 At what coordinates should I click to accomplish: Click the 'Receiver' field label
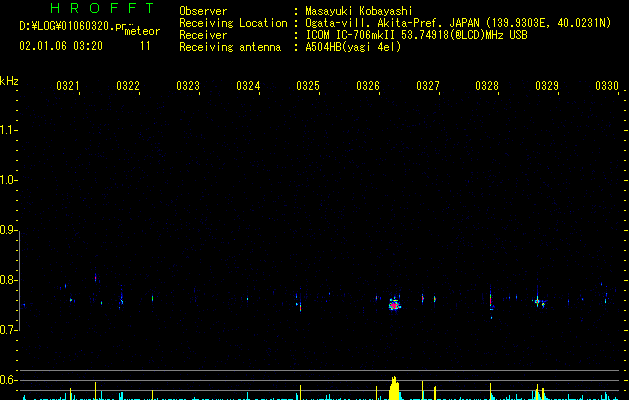click(x=203, y=35)
